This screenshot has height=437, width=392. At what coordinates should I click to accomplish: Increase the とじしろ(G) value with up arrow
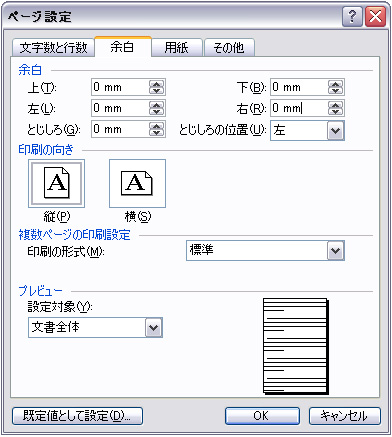[x=156, y=126]
